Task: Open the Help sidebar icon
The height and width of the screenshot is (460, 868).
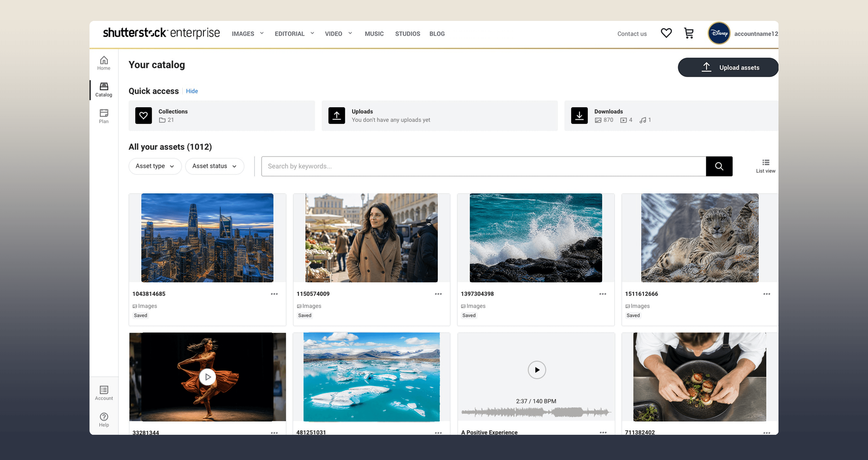Action: point(104,420)
